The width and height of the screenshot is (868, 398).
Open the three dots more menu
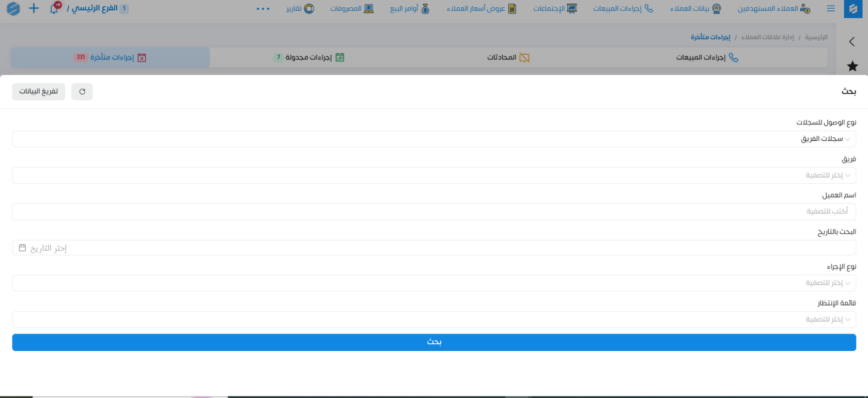click(263, 9)
